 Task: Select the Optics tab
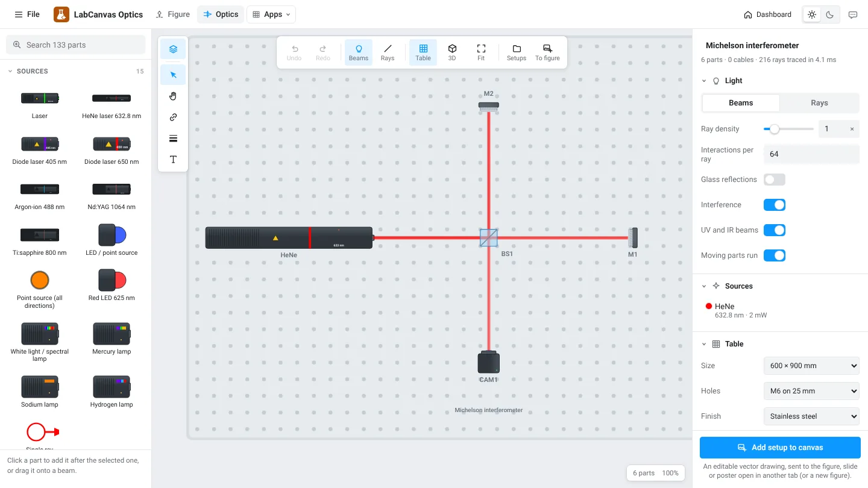coord(221,14)
